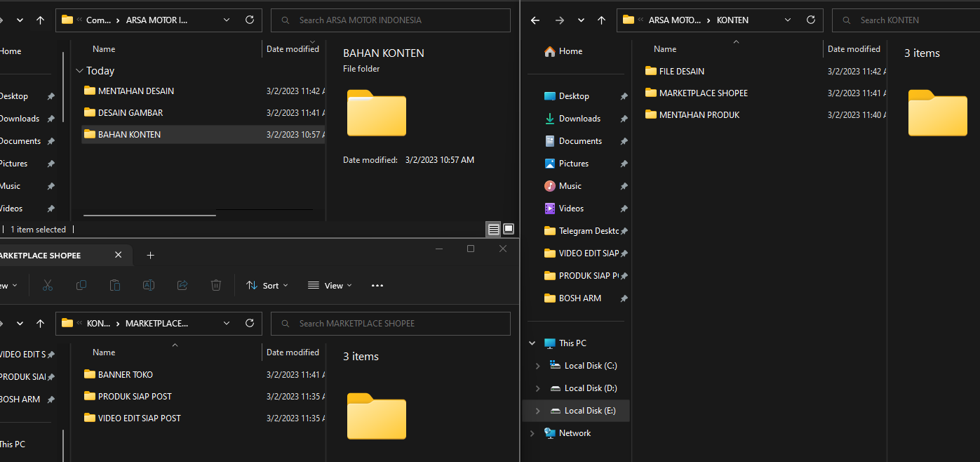
Task: Open address bar dropdown in MARKETPLACE SHOPEE window
Action: [227, 324]
